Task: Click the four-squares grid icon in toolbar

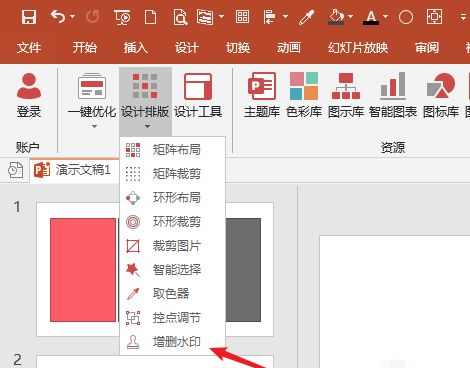Action: pyautogui.click(x=242, y=16)
